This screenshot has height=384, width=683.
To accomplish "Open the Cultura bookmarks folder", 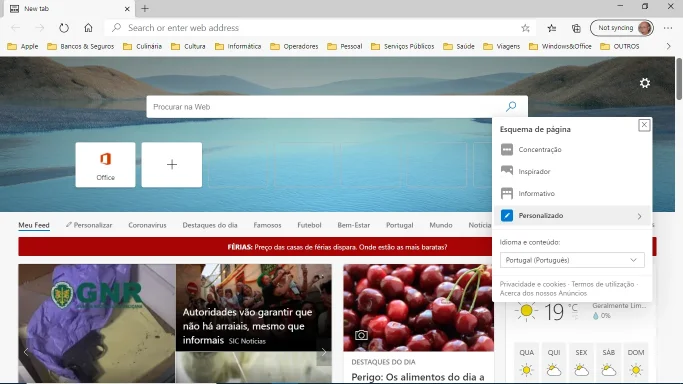I will (x=188, y=46).
